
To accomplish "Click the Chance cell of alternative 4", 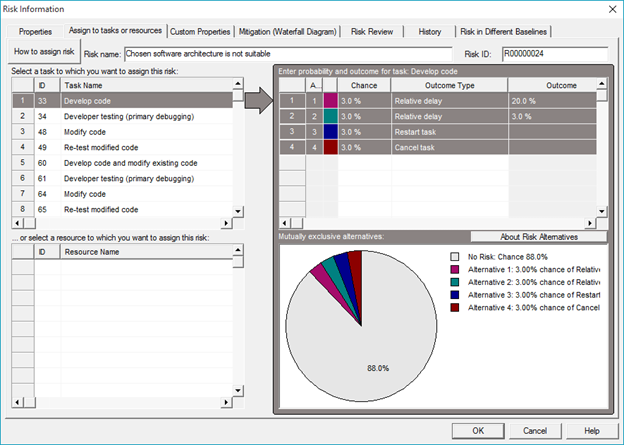I will pyautogui.click(x=364, y=147).
